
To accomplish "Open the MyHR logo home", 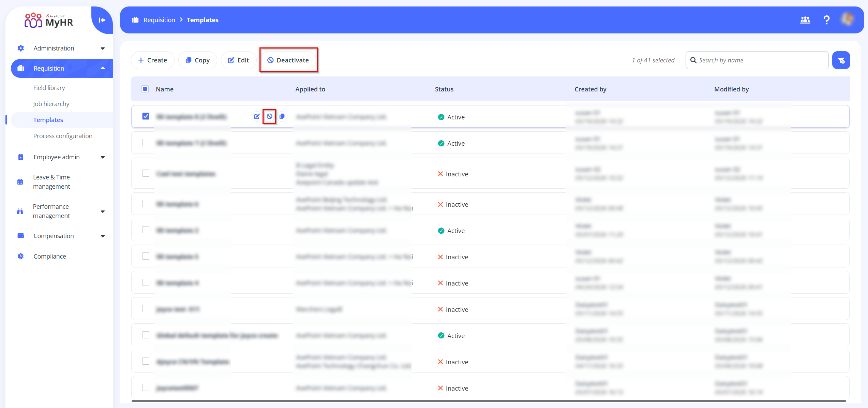I will 49,20.
